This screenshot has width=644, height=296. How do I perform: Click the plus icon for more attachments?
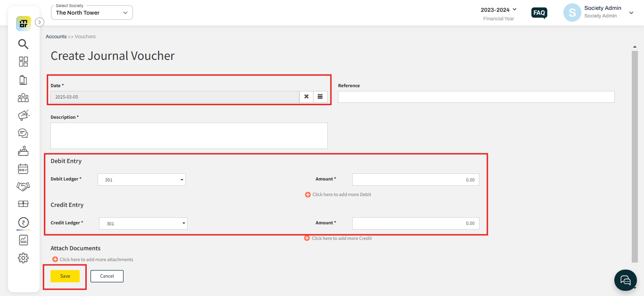[55, 259]
